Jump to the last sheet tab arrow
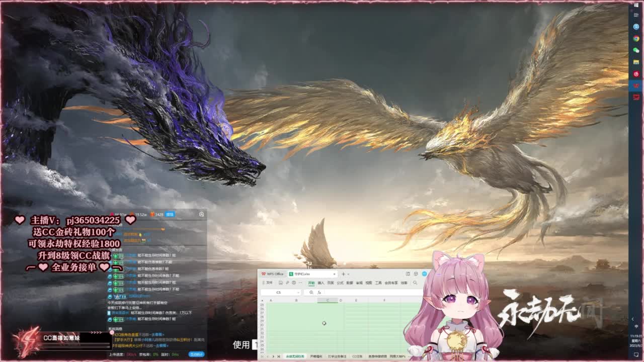Viewport: 644px width, 362px height. tap(279, 356)
